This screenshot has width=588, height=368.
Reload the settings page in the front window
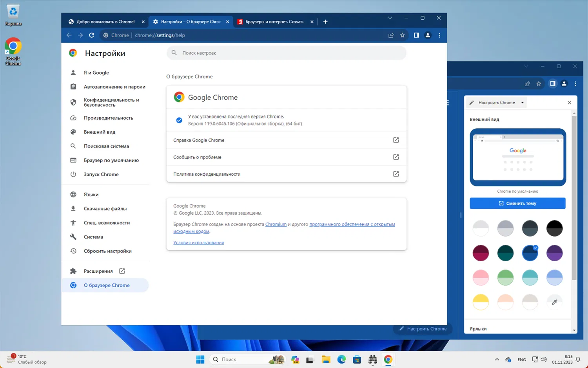[x=92, y=35]
